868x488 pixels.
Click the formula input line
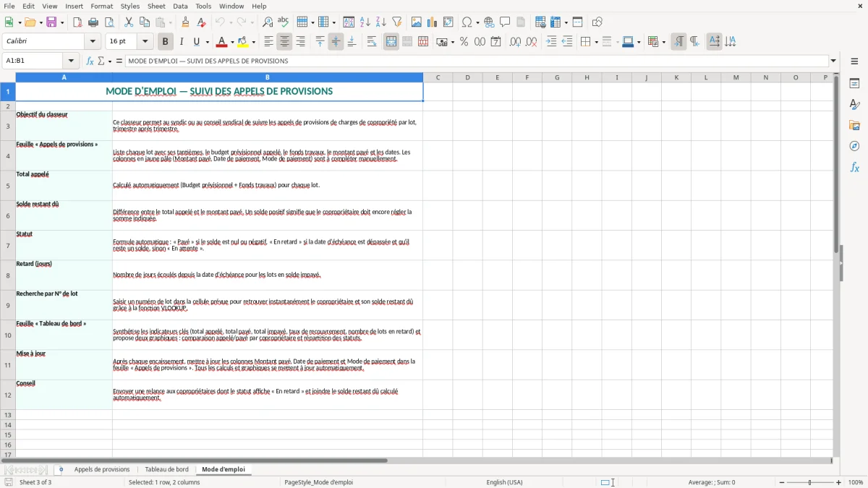[x=476, y=61]
